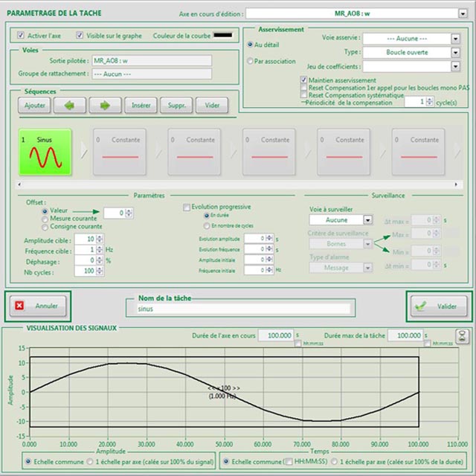Click the green right arrow sequence button

pos(105,106)
